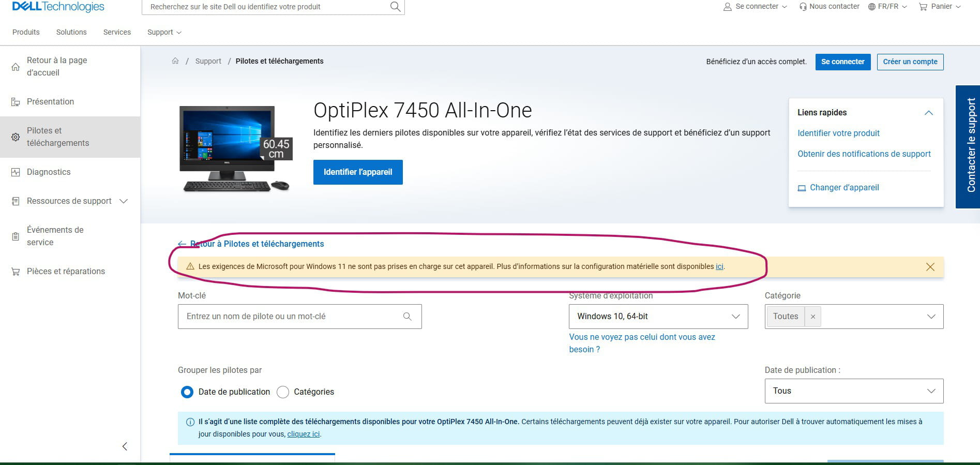Click the search magnifier icon in top bar
The image size is (980, 465).
(395, 7)
